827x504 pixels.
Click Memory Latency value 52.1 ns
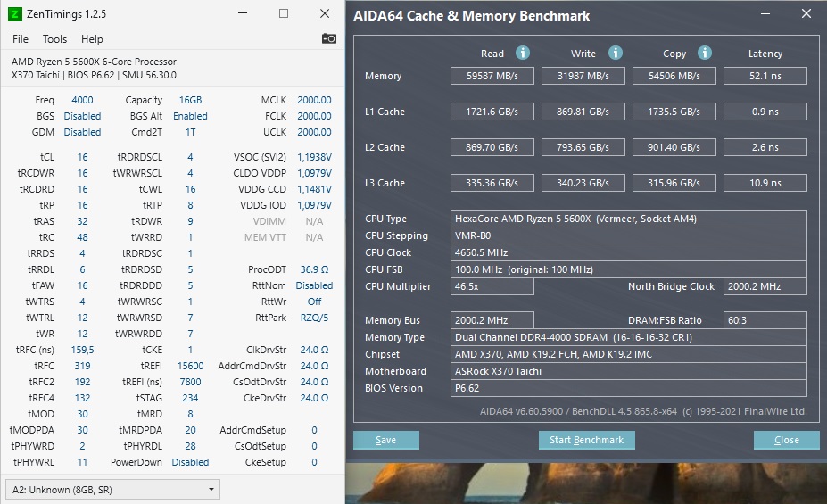pos(765,76)
